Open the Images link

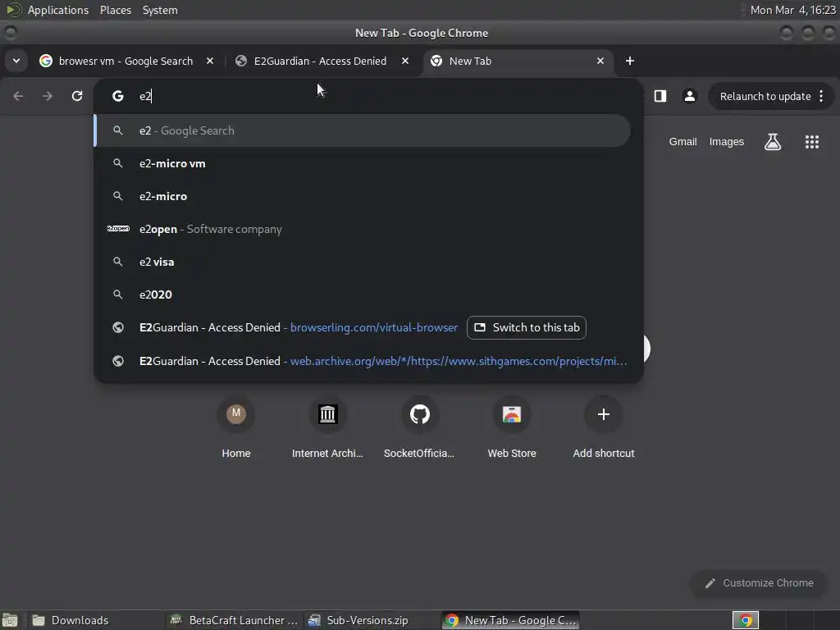[727, 142]
